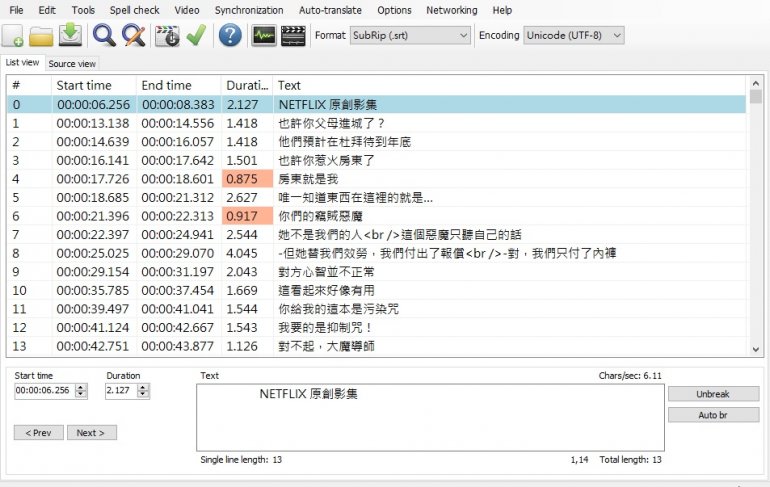Click the Duration value field
Screen dimensions: 770x487
(121, 390)
